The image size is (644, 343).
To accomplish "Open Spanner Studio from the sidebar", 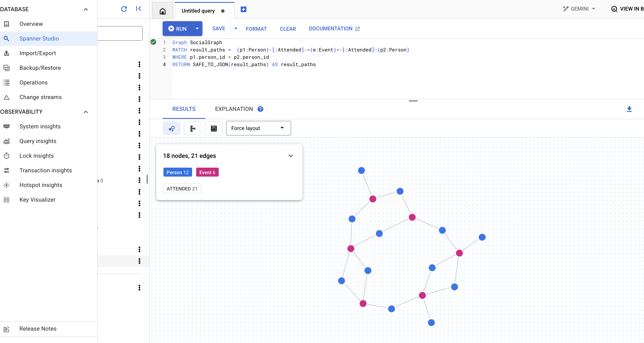I will coord(39,38).
